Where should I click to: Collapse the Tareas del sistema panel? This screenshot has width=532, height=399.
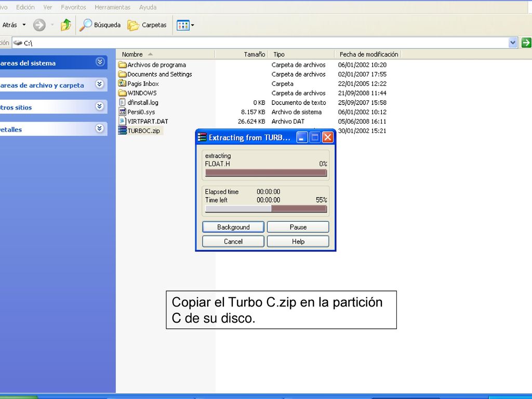click(x=100, y=62)
